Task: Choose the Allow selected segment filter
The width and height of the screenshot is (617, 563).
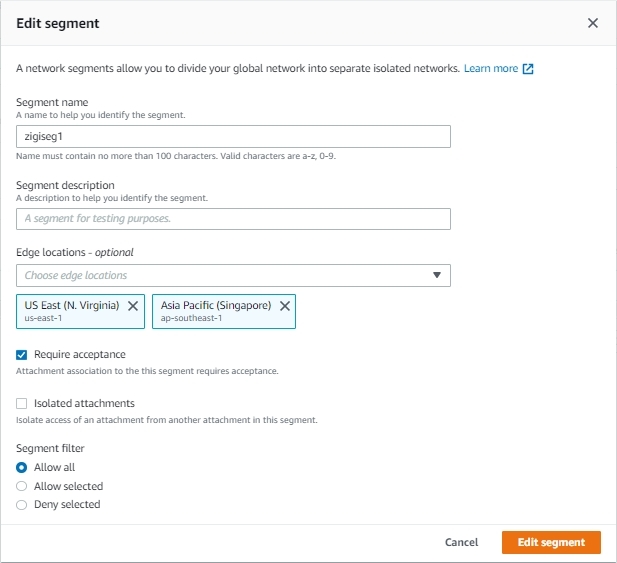Action: point(22,486)
